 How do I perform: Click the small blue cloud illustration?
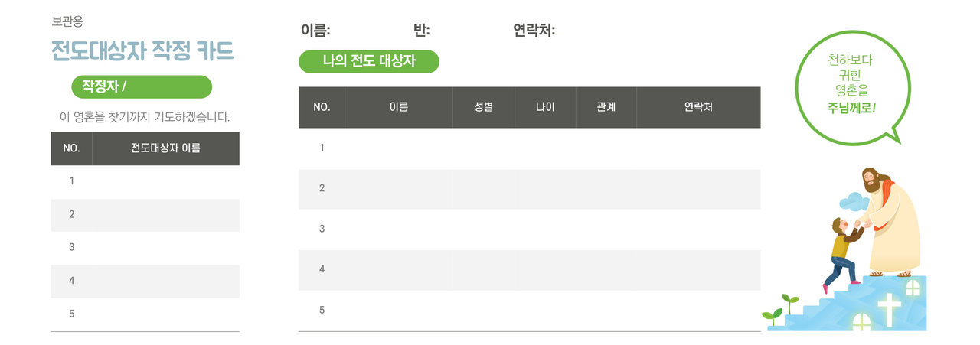pyautogui.click(x=853, y=202)
